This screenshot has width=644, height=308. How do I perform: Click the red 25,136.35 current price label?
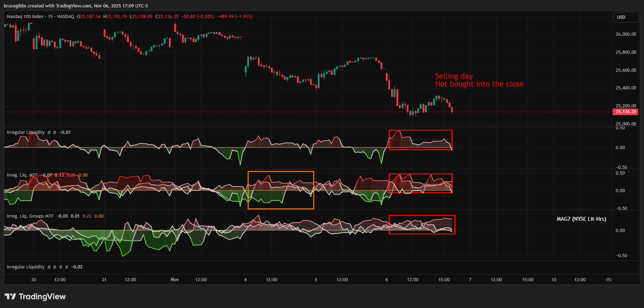[x=626, y=112]
